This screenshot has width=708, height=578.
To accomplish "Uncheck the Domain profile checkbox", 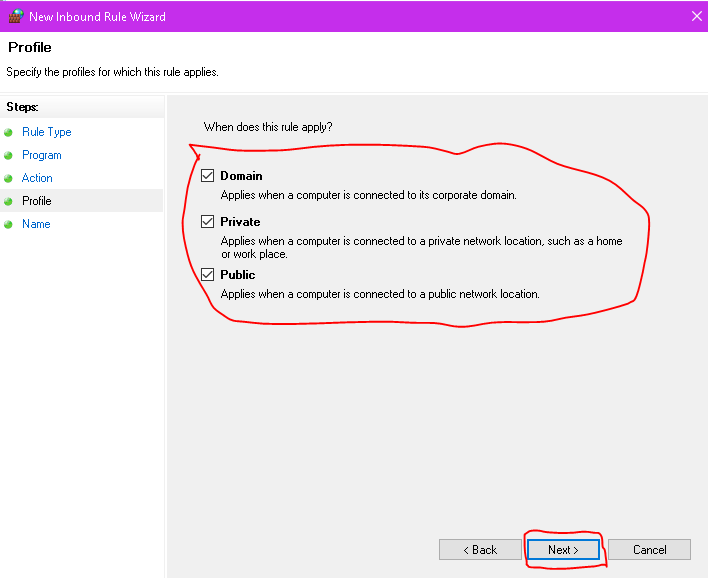I will (x=207, y=175).
